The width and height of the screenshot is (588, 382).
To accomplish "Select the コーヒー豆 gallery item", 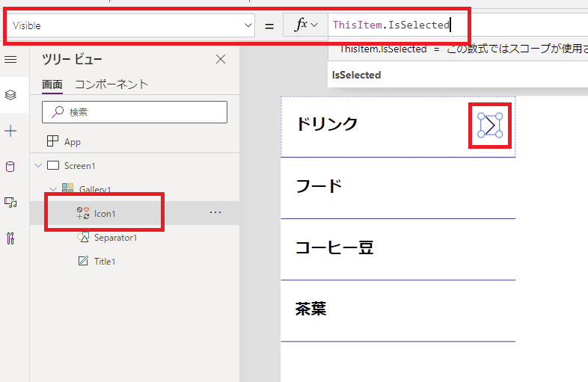I will coord(398,249).
